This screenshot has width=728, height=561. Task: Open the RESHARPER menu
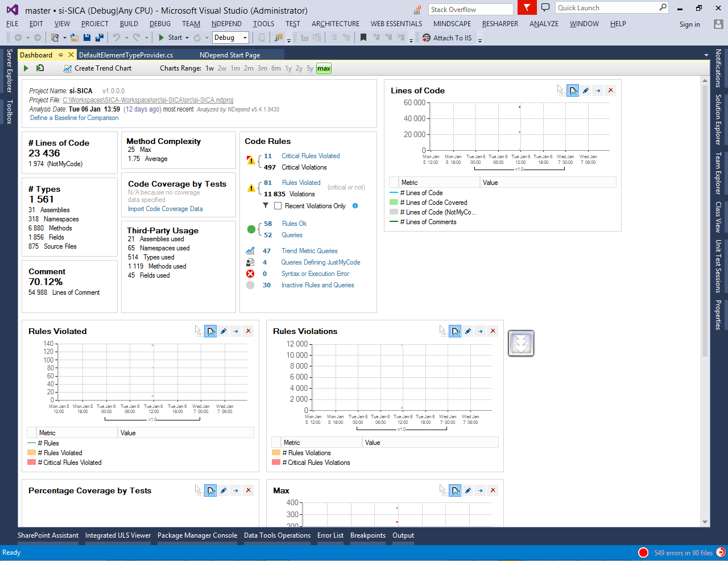point(500,24)
